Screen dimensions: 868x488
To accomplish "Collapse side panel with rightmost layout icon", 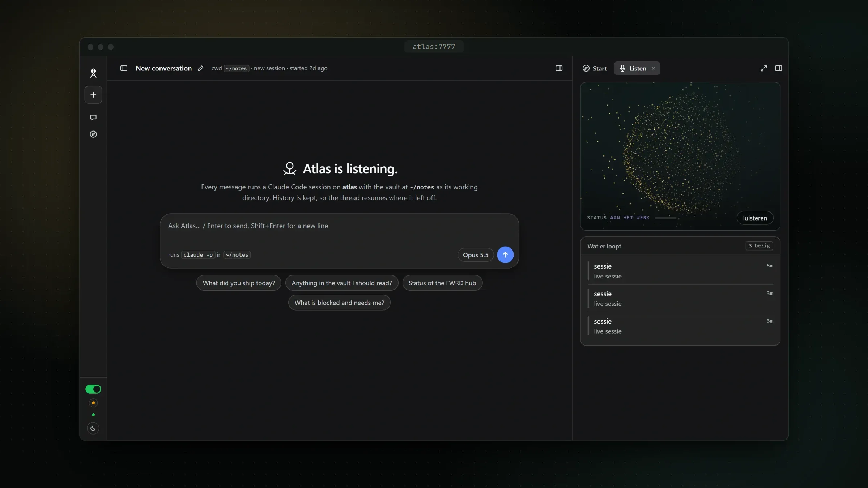I will tap(779, 68).
